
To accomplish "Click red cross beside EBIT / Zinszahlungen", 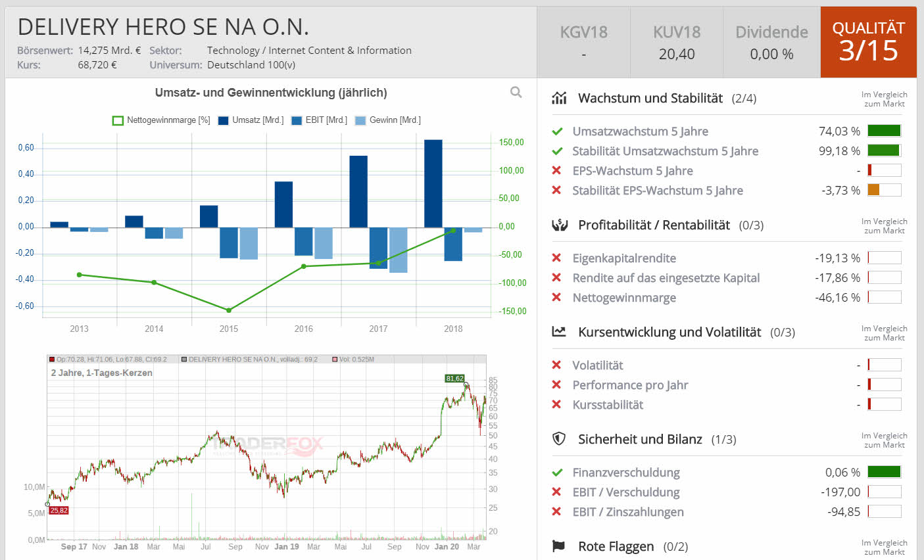I will [556, 512].
